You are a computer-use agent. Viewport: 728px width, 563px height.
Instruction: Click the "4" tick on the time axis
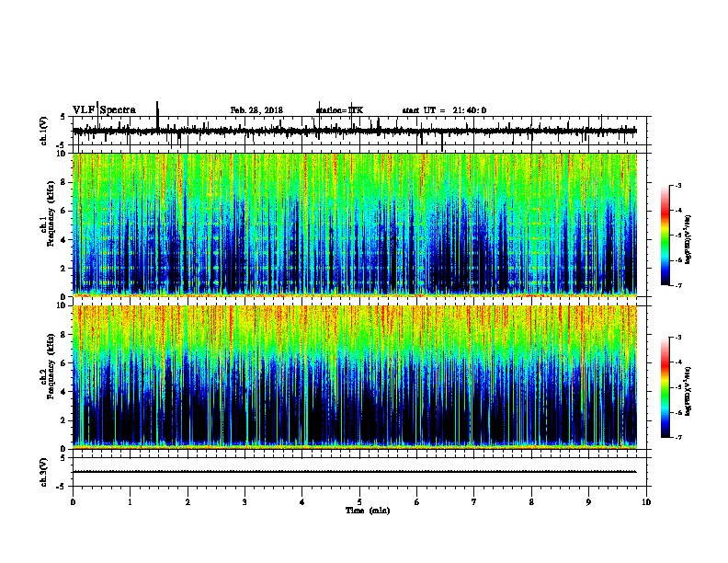pyautogui.click(x=302, y=502)
